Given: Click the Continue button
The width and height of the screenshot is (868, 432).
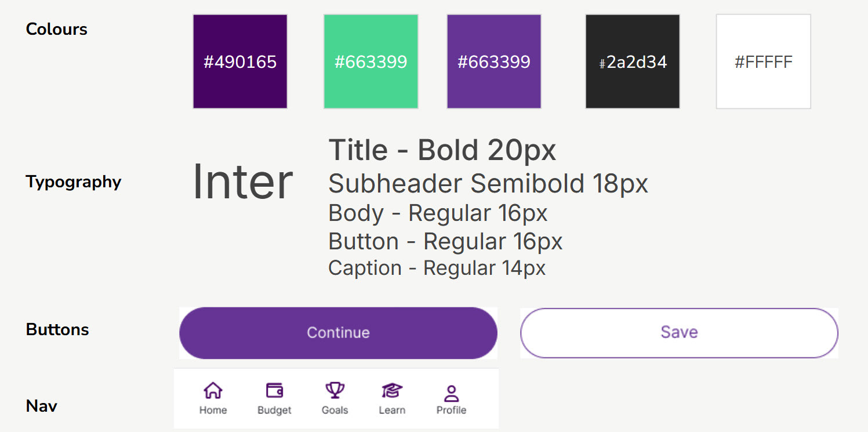Looking at the screenshot, I should pos(338,333).
